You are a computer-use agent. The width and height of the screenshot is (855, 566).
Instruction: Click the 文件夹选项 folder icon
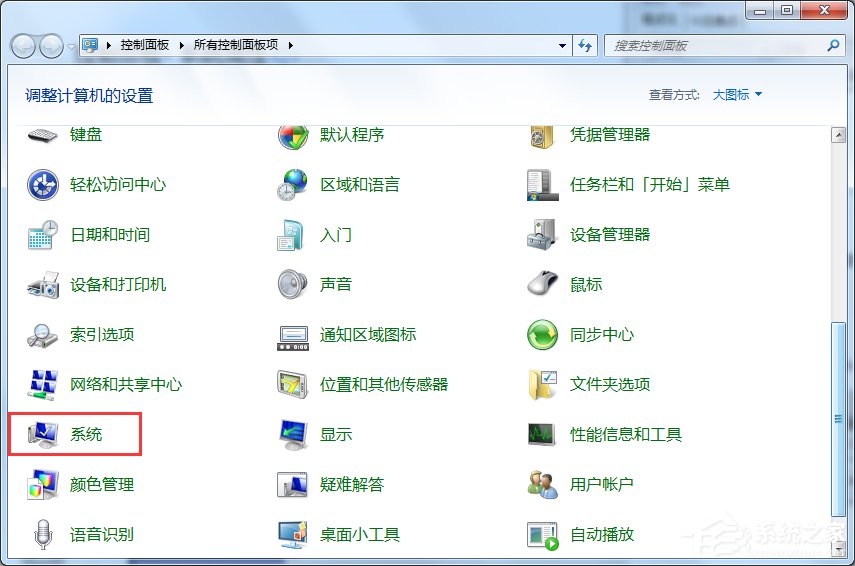pos(542,384)
